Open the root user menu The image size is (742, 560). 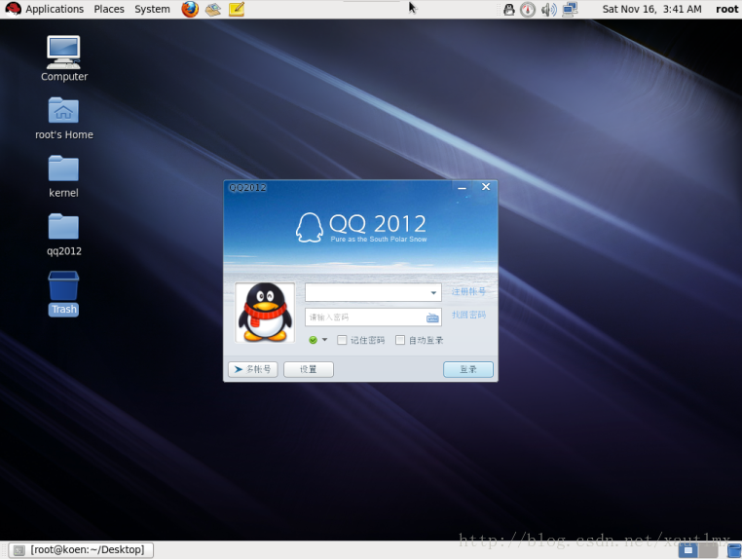coord(726,9)
